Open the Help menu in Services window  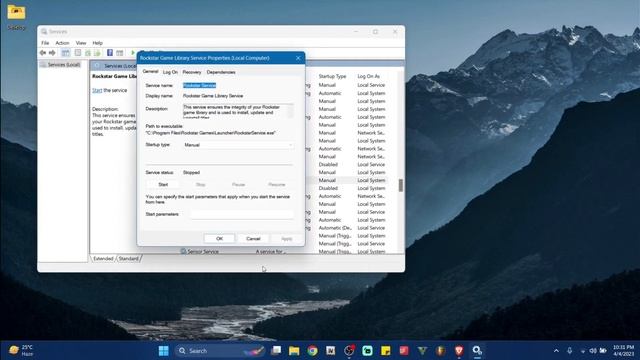pos(97,43)
